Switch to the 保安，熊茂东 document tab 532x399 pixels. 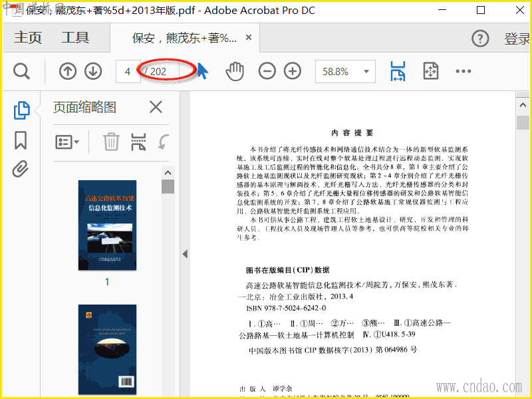(x=184, y=38)
